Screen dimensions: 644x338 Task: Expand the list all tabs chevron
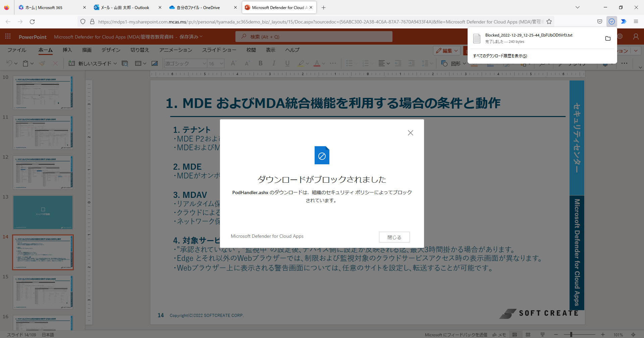pos(577,7)
